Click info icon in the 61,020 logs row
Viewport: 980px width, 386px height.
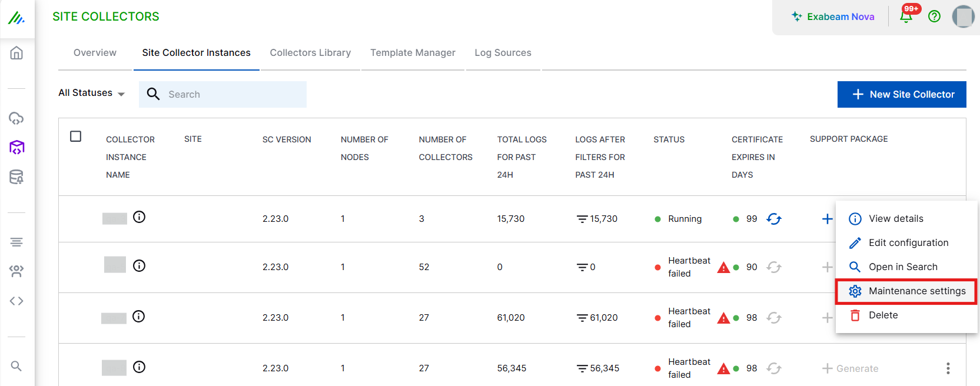click(x=138, y=317)
